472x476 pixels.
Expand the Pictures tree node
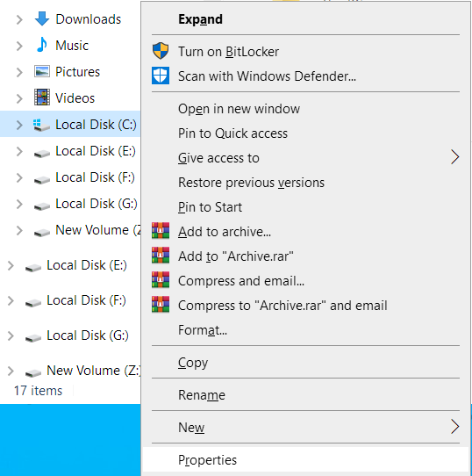(x=19, y=72)
